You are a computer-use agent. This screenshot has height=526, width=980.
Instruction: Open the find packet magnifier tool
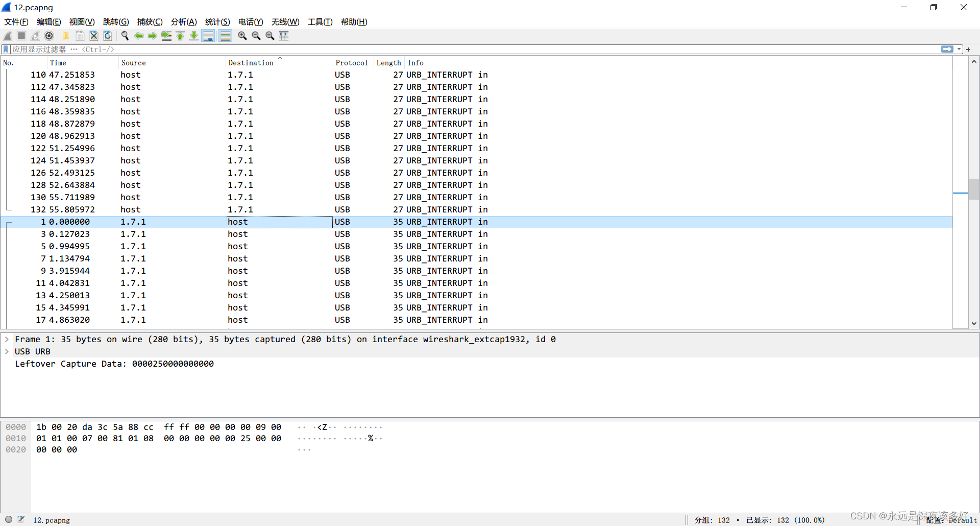(x=125, y=36)
